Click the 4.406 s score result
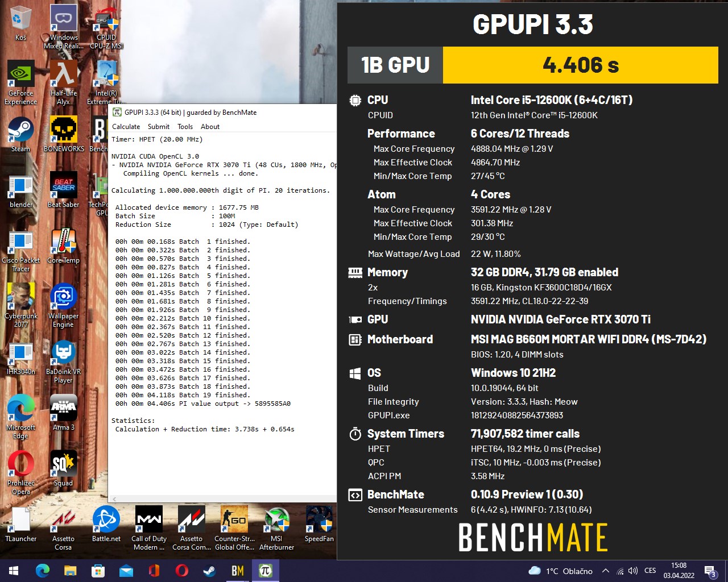Screen dimensions: 728x582 pos(580,65)
